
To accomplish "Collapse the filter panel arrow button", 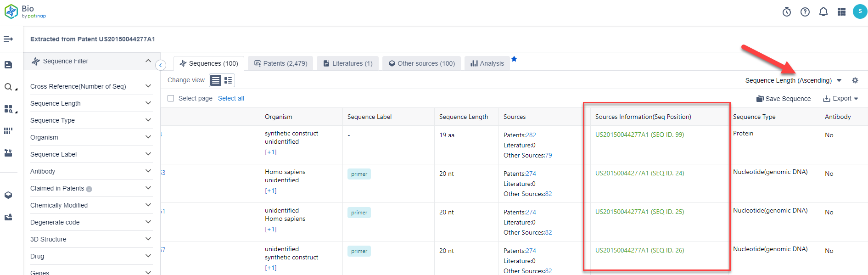I will [x=161, y=65].
